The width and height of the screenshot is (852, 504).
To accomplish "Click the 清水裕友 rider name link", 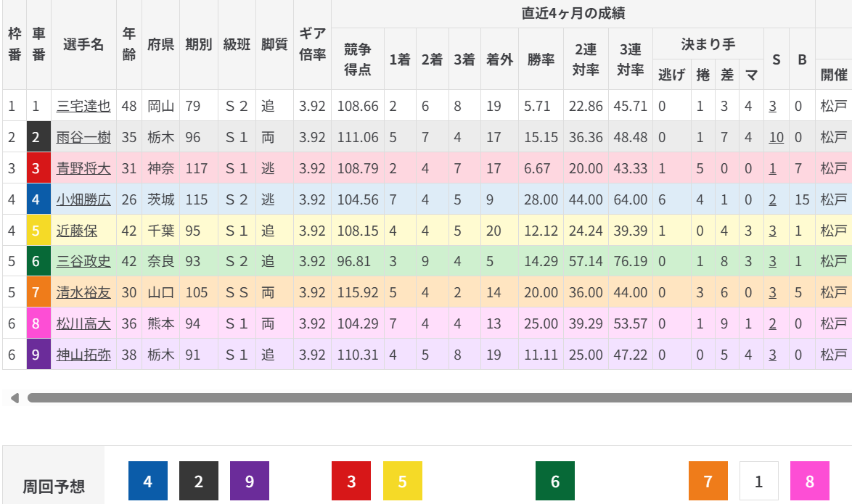I will pos(83,293).
